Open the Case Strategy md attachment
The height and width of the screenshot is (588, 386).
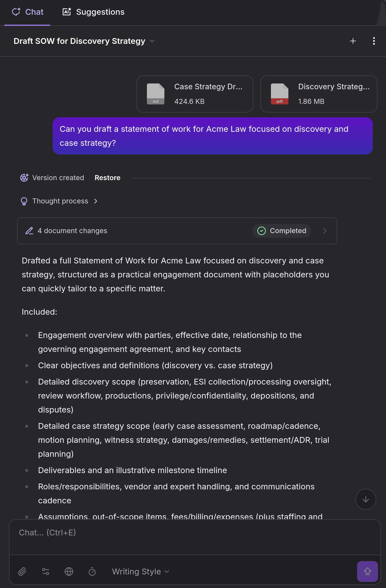click(x=195, y=94)
